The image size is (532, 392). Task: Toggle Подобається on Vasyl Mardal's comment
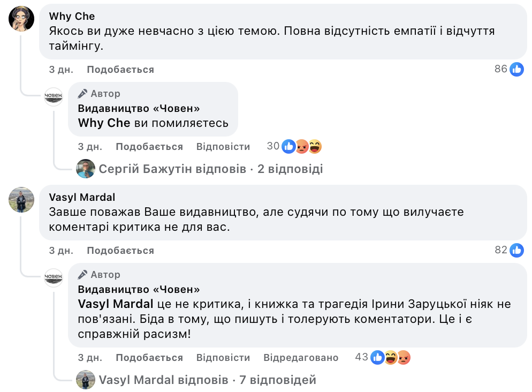[x=120, y=251]
